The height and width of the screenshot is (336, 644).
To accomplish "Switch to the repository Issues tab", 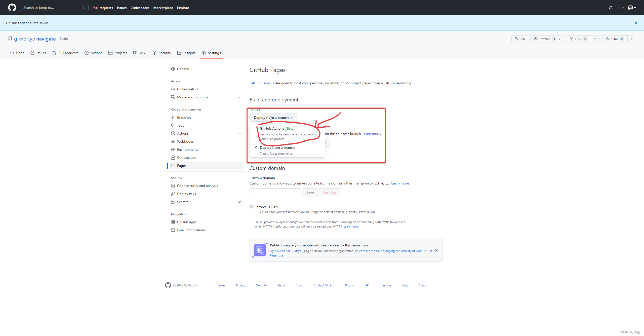I will (x=38, y=53).
